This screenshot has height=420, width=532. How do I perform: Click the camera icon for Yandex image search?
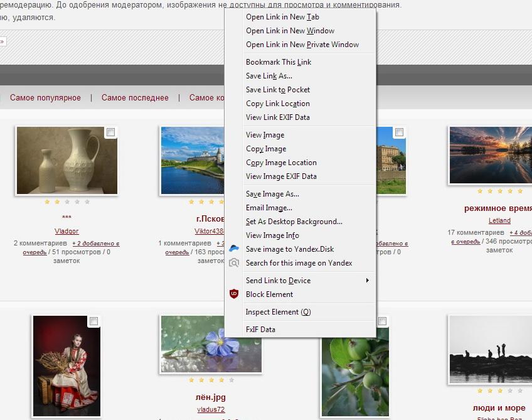tap(234, 263)
